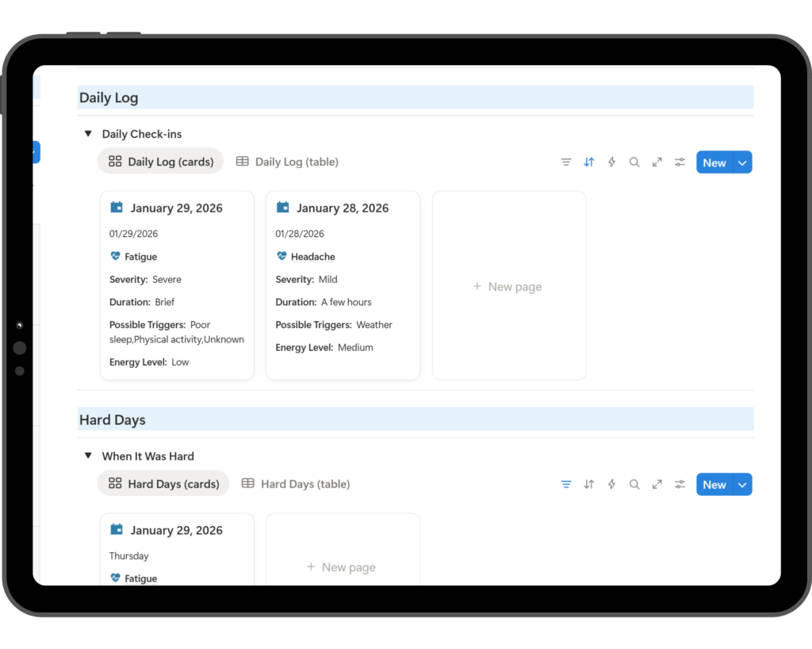Open automations lightning icon above Hard Days
This screenshot has height=649, width=812.
click(x=611, y=484)
